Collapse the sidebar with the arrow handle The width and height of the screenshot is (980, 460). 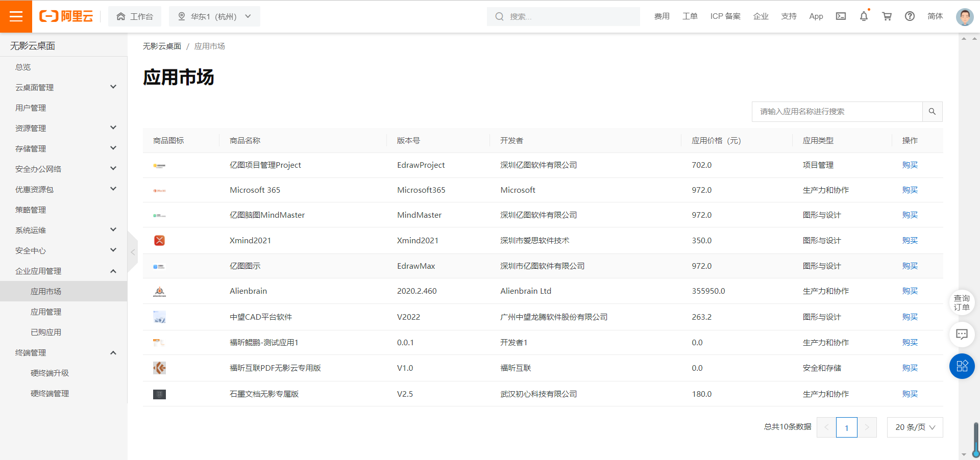click(x=133, y=252)
